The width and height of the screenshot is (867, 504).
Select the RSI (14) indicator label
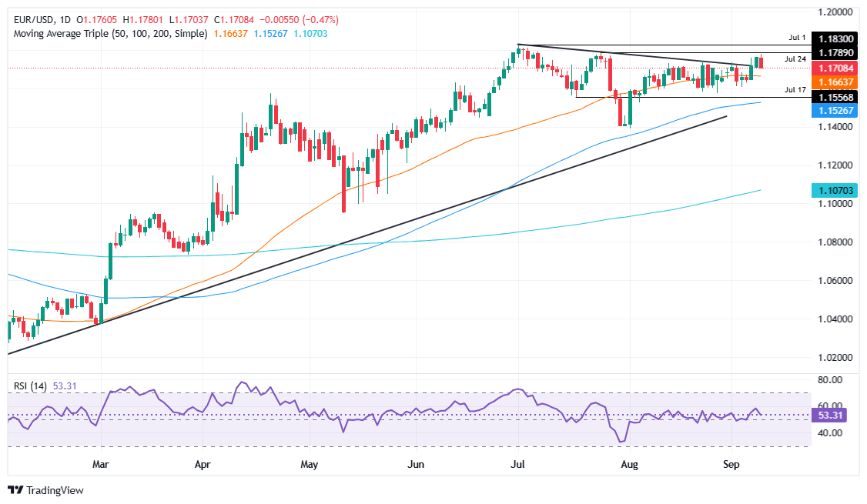(30, 386)
